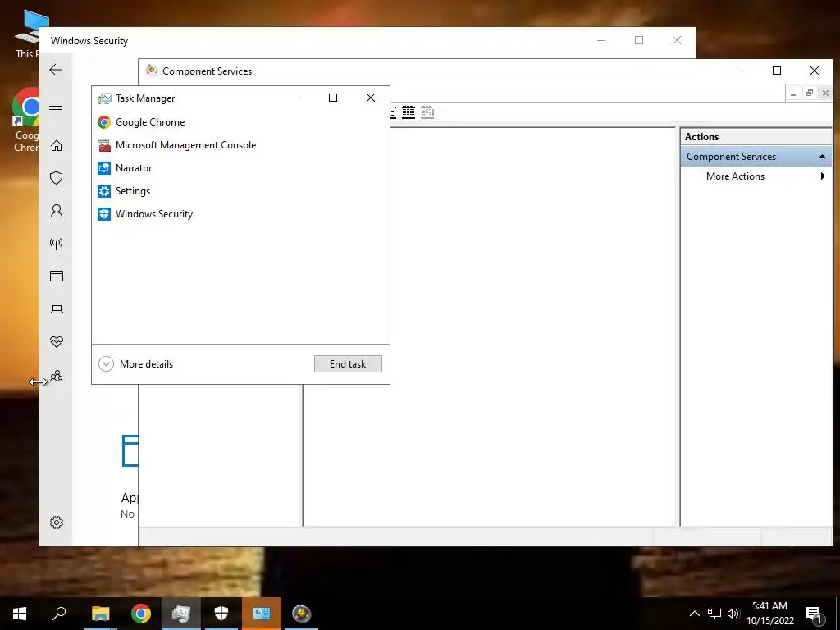The image size is (840, 630).
Task: Open Firewall & network protection antenna icon
Action: pyautogui.click(x=57, y=244)
